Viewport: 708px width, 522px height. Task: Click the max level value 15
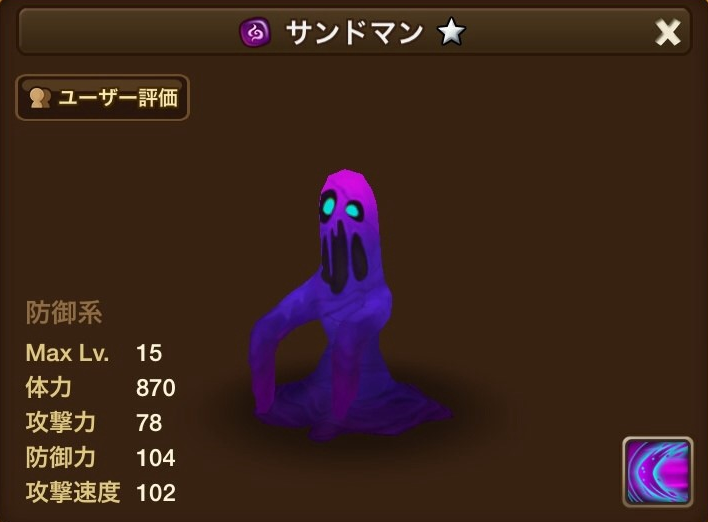pos(149,353)
